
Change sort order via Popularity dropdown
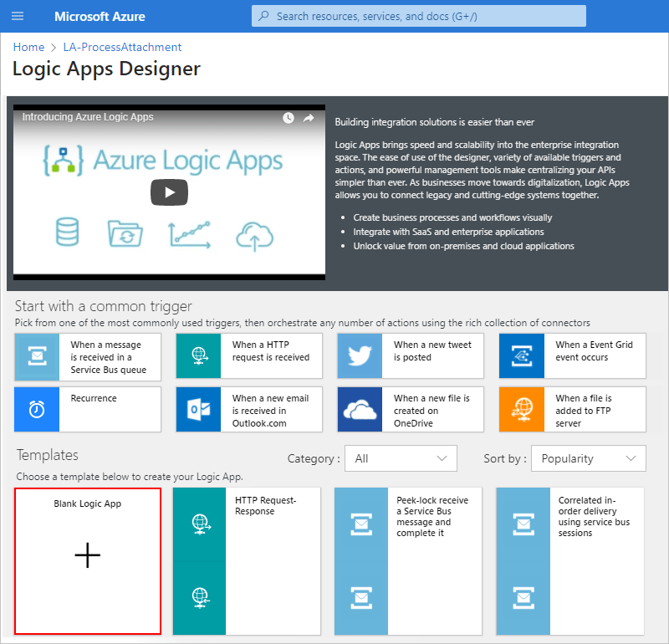[588, 458]
